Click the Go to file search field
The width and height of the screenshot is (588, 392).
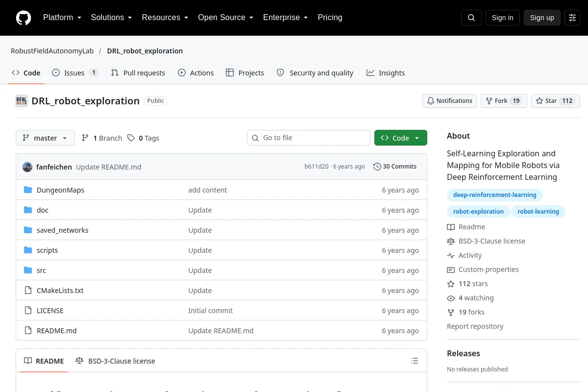click(309, 138)
